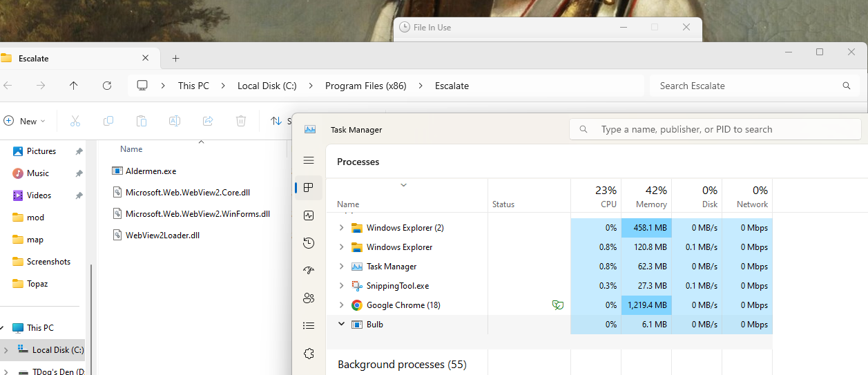The image size is (868, 375).
Task: Expand the Windows Explorer (2) process group
Action: (x=341, y=227)
